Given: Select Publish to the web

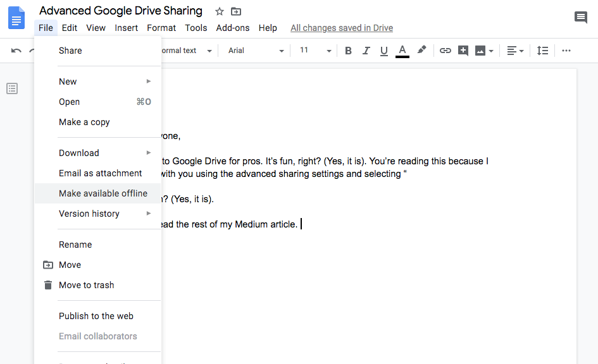Looking at the screenshot, I should [97, 316].
